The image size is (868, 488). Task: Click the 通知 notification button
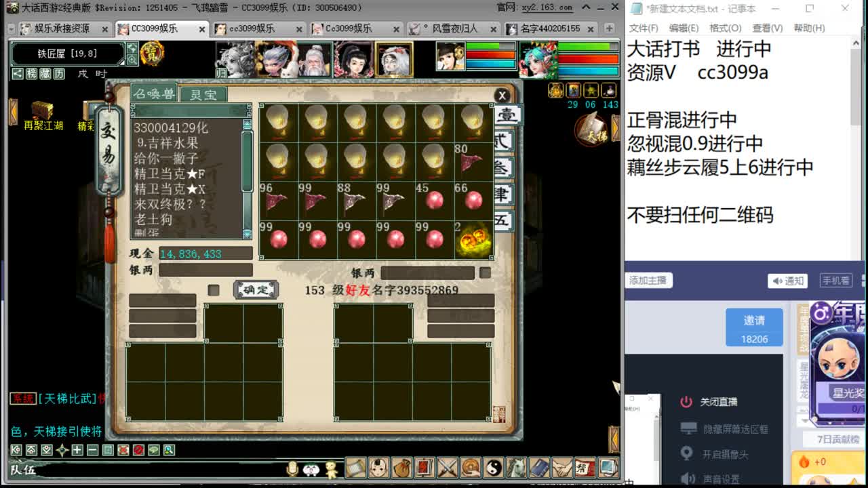coord(787,281)
